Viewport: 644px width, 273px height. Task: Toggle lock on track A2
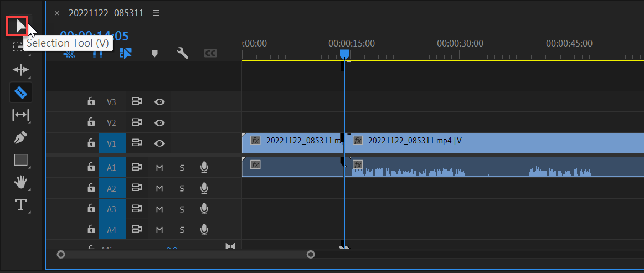[91, 188]
